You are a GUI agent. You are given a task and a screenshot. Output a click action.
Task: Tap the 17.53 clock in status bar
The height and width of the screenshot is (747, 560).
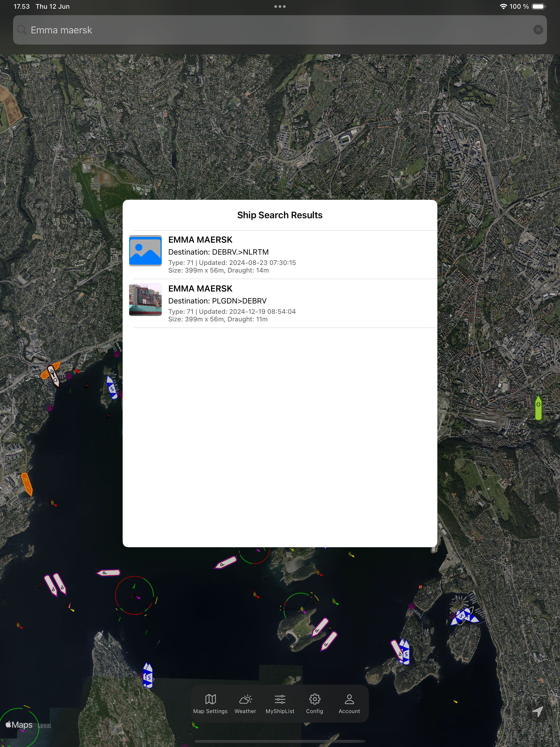22,7
